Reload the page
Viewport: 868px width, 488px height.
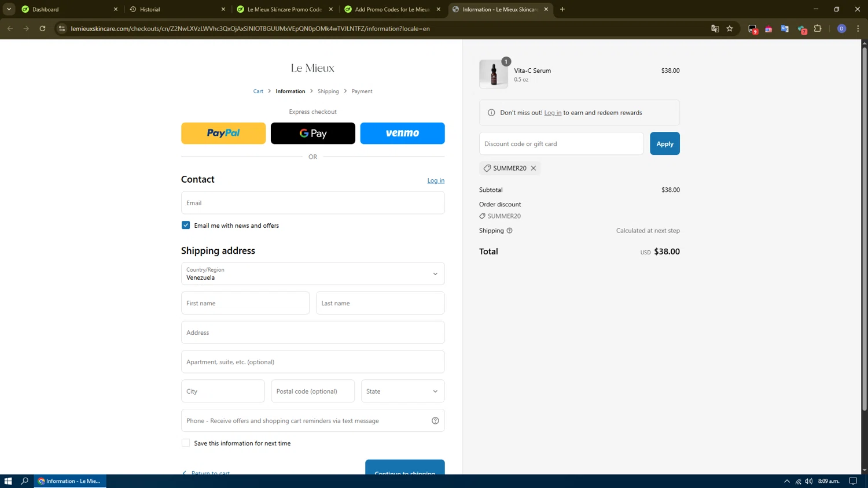pos(42,28)
